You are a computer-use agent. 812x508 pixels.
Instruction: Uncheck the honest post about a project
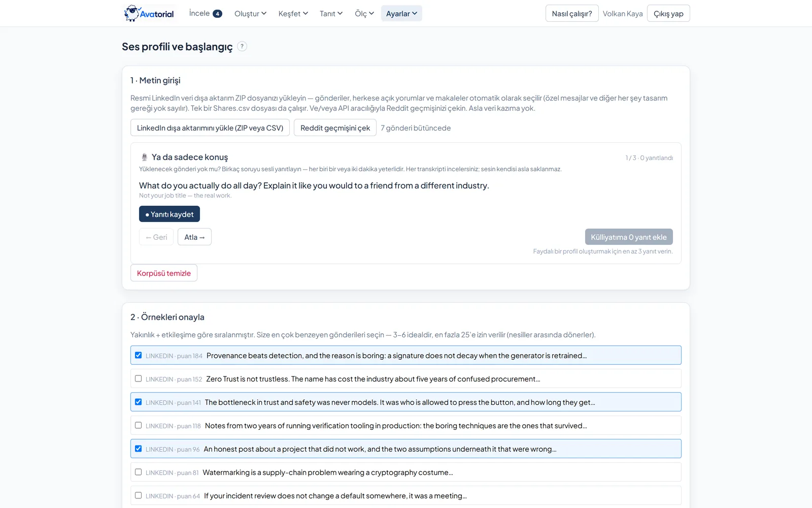(x=138, y=449)
